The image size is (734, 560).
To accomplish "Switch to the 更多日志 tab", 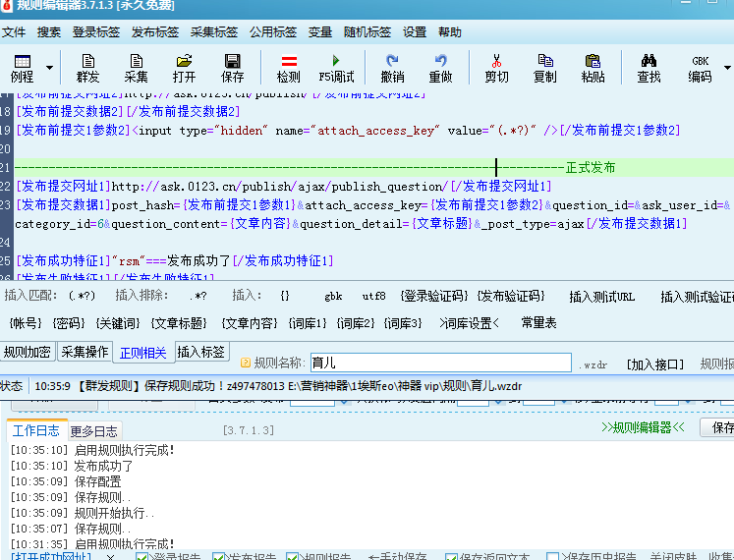I will [93, 430].
